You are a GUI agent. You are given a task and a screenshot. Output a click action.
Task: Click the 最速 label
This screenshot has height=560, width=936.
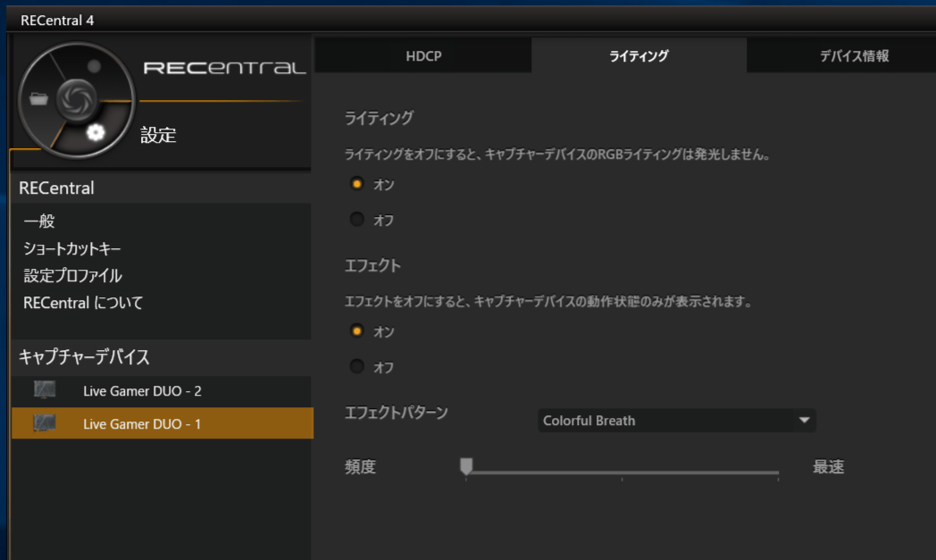[x=829, y=467]
